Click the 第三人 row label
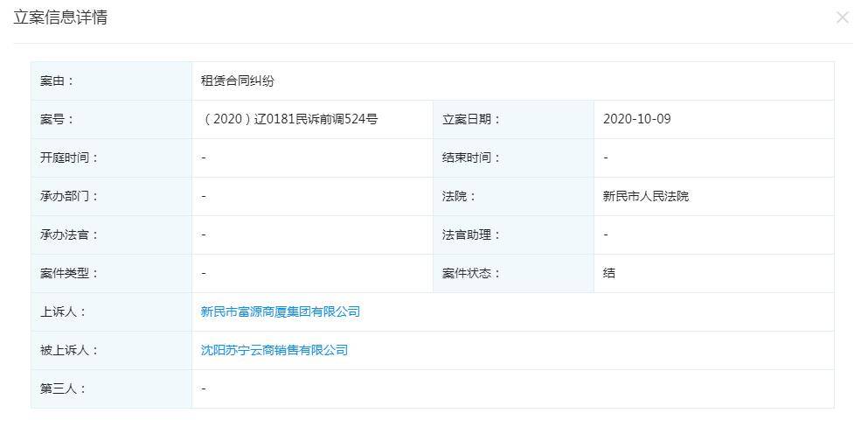 tap(63, 388)
